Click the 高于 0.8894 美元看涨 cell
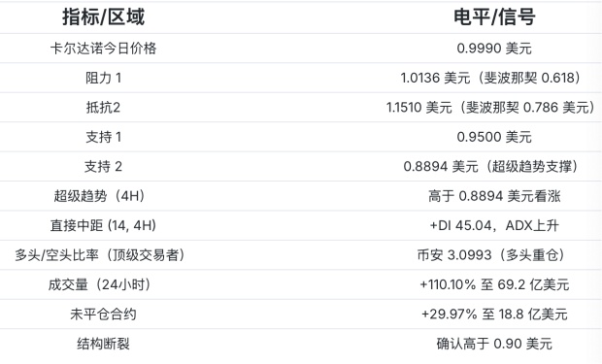This screenshot has width=602, height=364. [x=494, y=196]
